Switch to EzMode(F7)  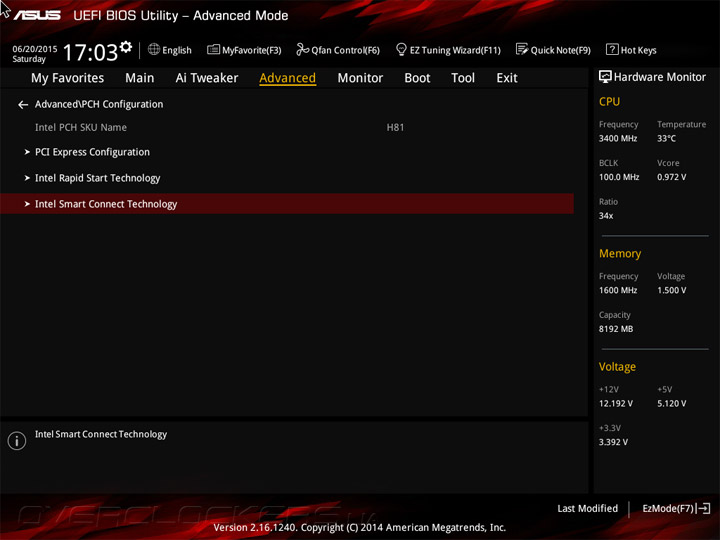coord(676,508)
